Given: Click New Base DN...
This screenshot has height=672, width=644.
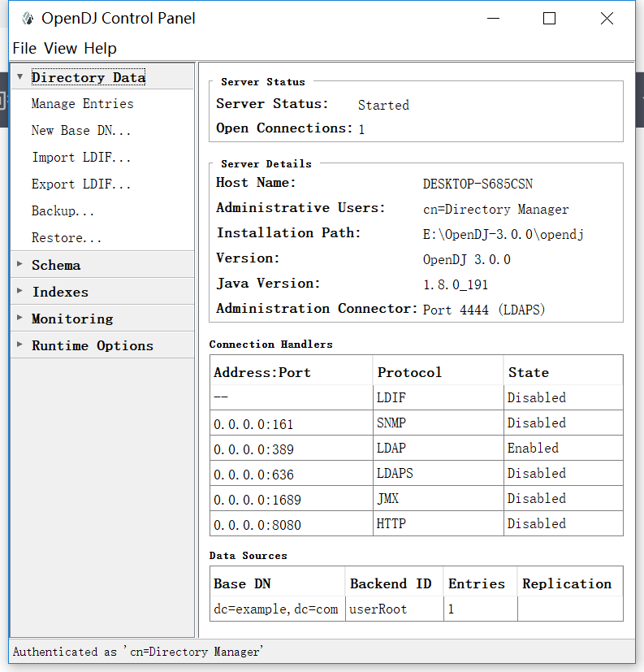Looking at the screenshot, I should pyautogui.click(x=81, y=130).
